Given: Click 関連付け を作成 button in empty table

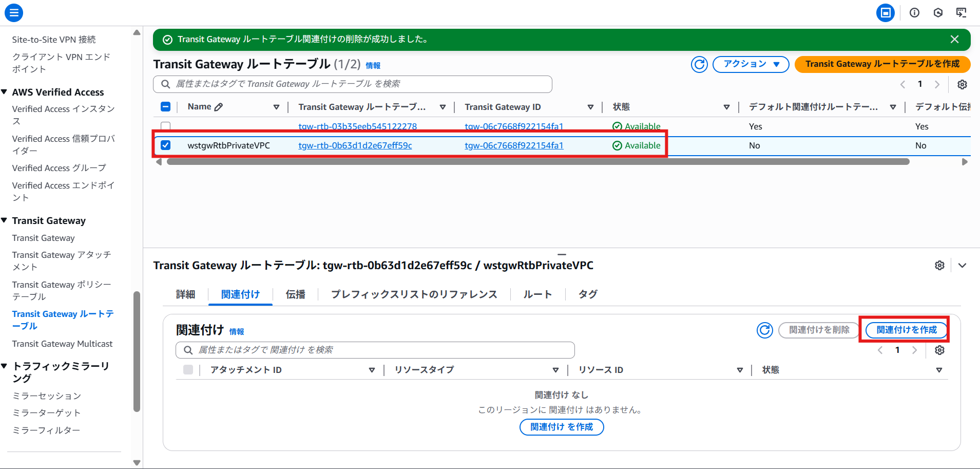Looking at the screenshot, I should coord(562,427).
